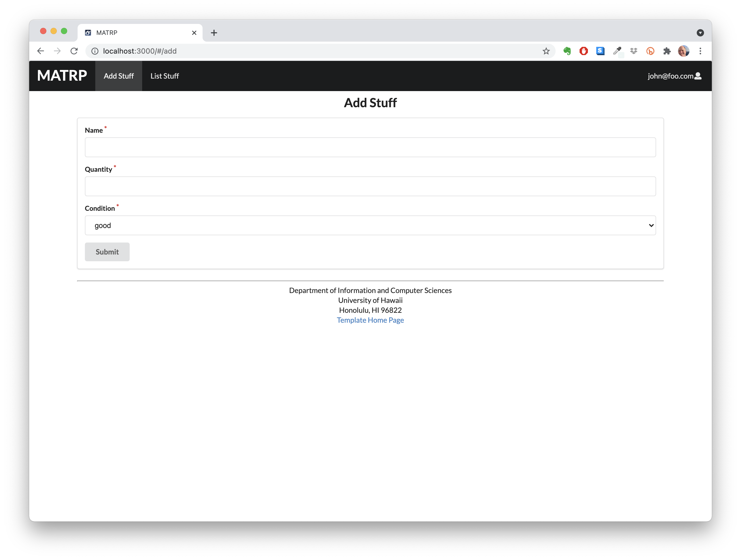Click into the Name input field
The width and height of the screenshot is (741, 560).
click(x=370, y=147)
